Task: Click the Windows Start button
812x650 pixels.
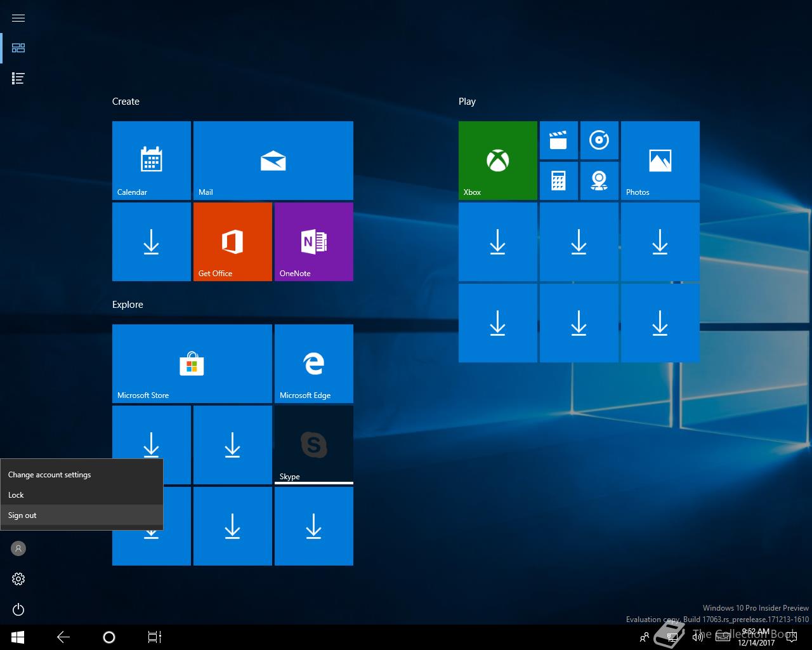Action: 18,637
